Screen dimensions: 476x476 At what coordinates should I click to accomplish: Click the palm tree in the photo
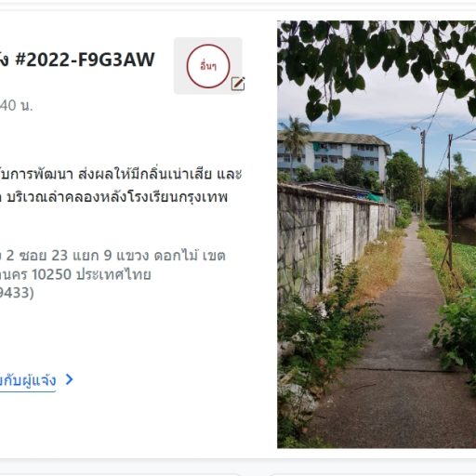(x=295, y=138)
